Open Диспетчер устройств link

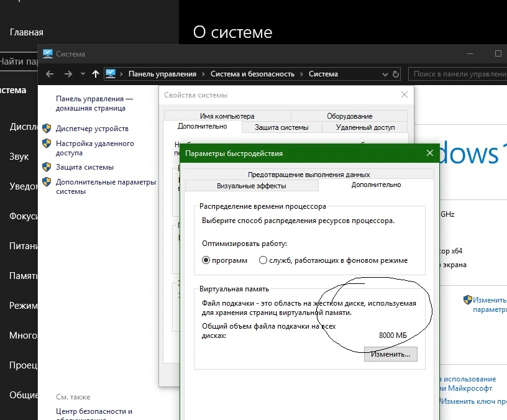click(92, 129)
